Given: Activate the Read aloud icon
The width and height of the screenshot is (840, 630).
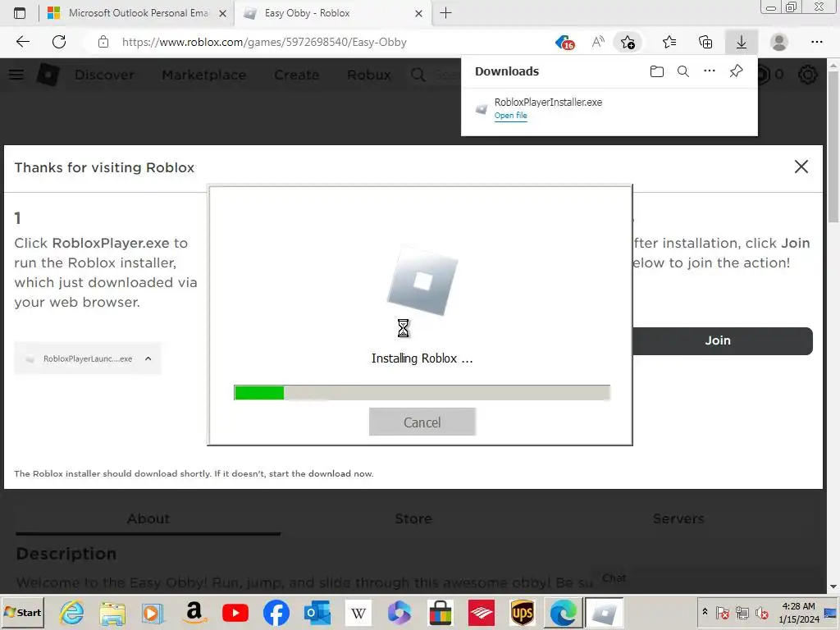Looking at the screenshot, I should coord(598,42).
